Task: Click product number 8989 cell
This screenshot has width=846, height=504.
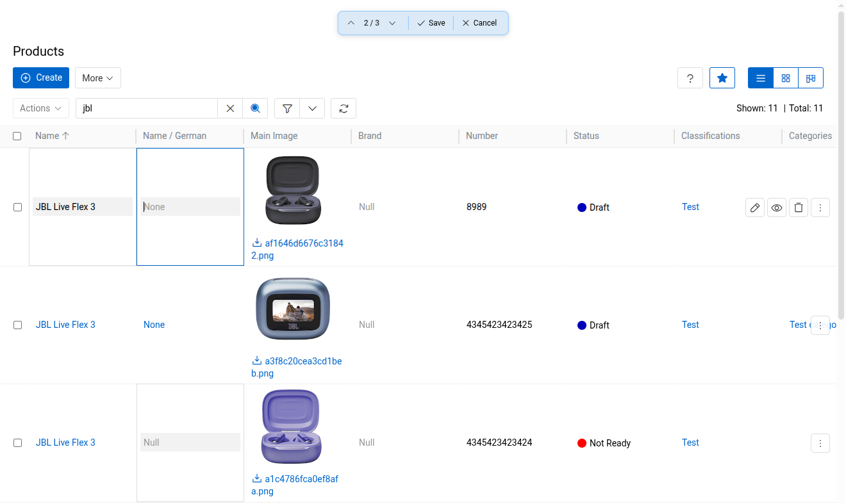Action: pyautogui.click(x=477, y=207)
